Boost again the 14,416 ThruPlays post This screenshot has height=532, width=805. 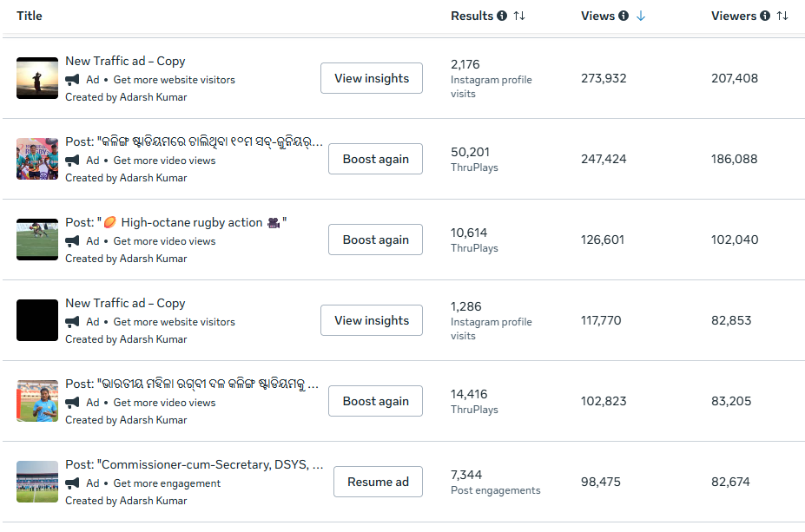tap(375, 401)
